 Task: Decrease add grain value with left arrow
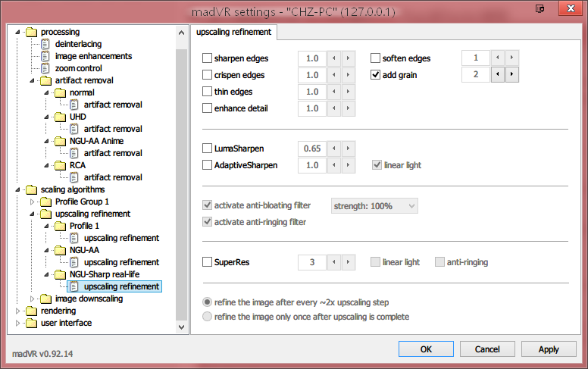coord(498,74)
